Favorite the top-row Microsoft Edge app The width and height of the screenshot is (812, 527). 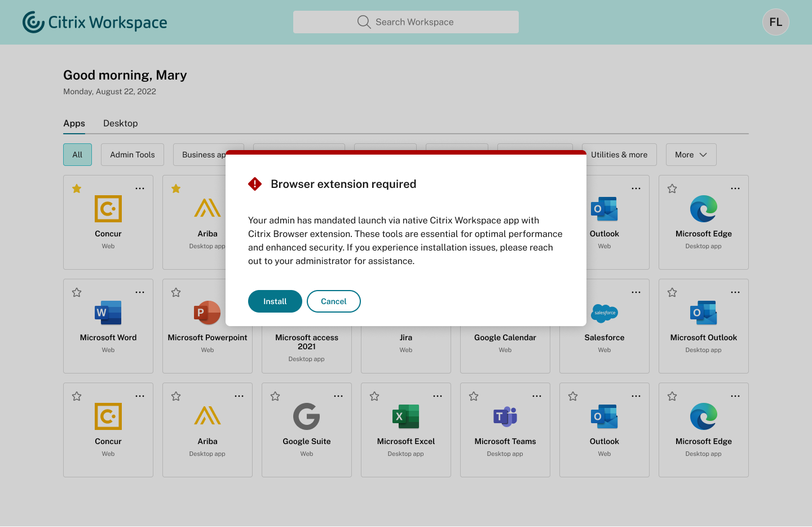click(x=672, y=188)
